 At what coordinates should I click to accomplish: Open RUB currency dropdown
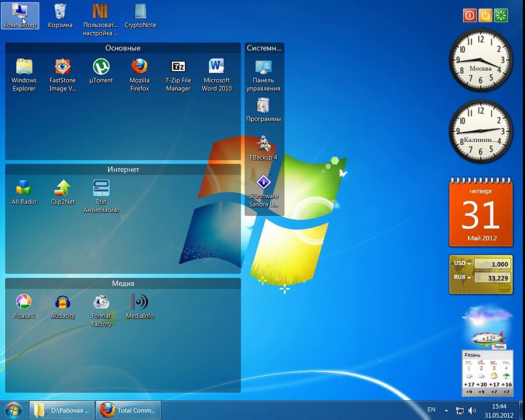tap(463, 277)
